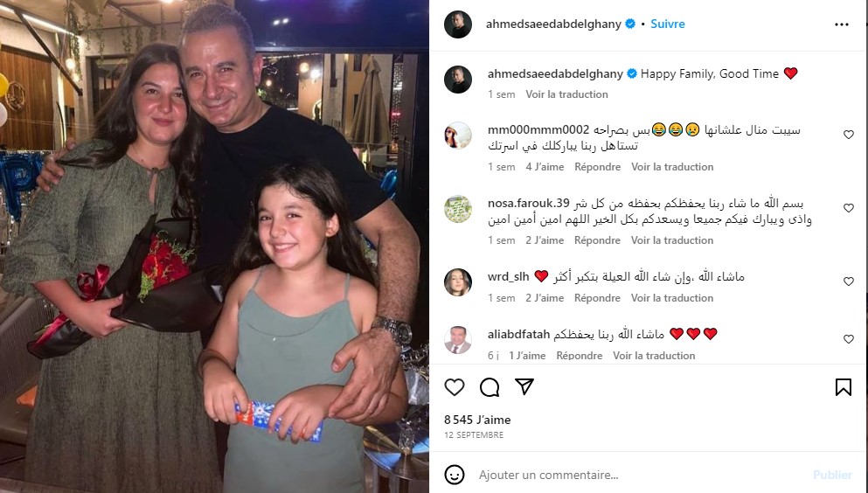
Task: Click Répondre under nosa.farouk.39's comment
Action: (597, 240)
